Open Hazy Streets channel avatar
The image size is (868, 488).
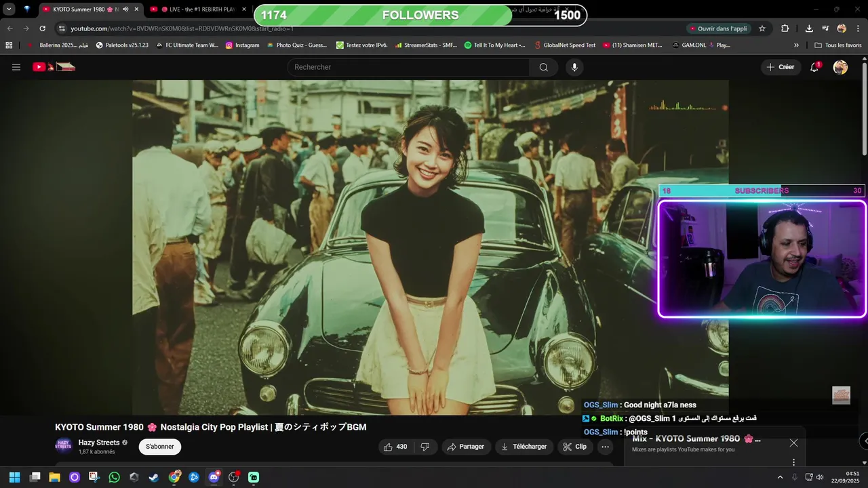(x=63, y=445)
